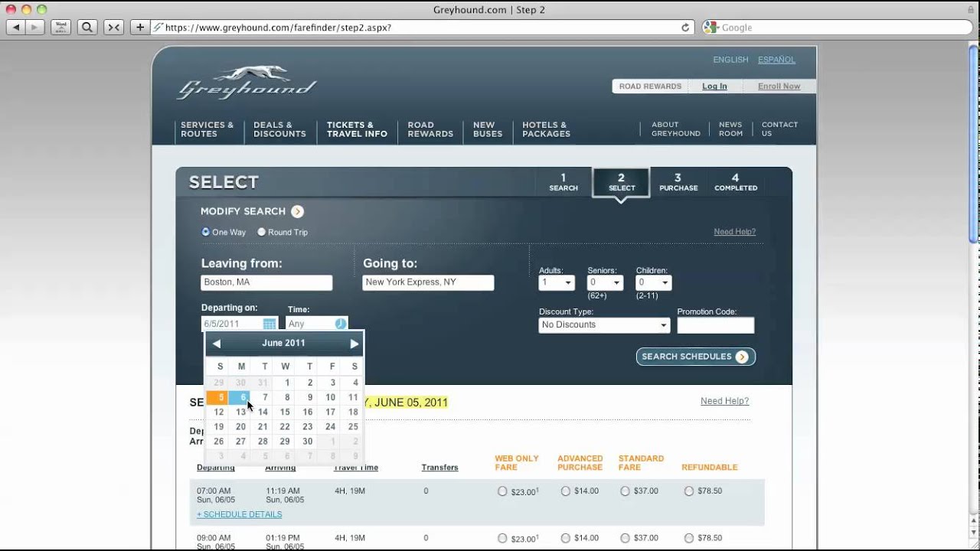Viewport: 980px width, 551px height.
Task: Choose $14.00 advanced purchase for 07:00 AM
Action: click(x=565, y=491)
